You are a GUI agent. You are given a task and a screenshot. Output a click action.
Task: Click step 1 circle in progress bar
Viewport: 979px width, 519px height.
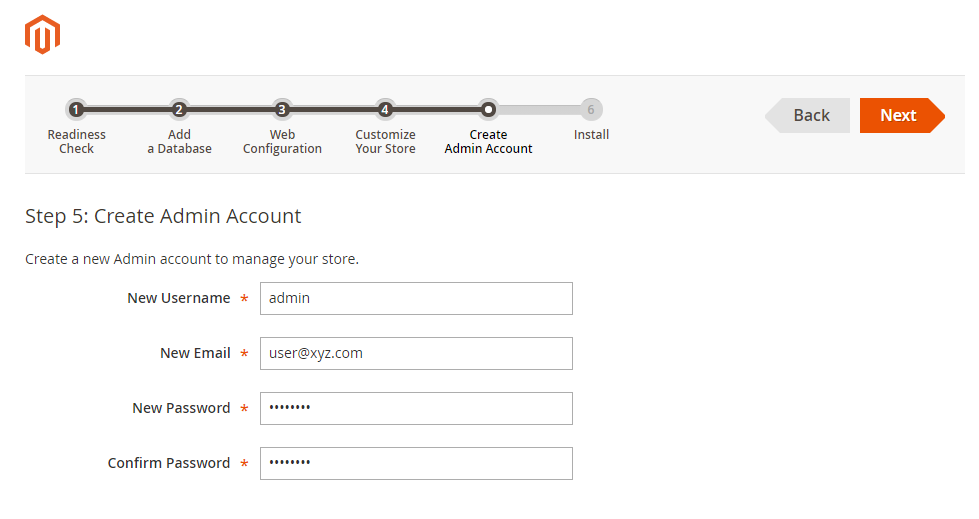[76, 110]
